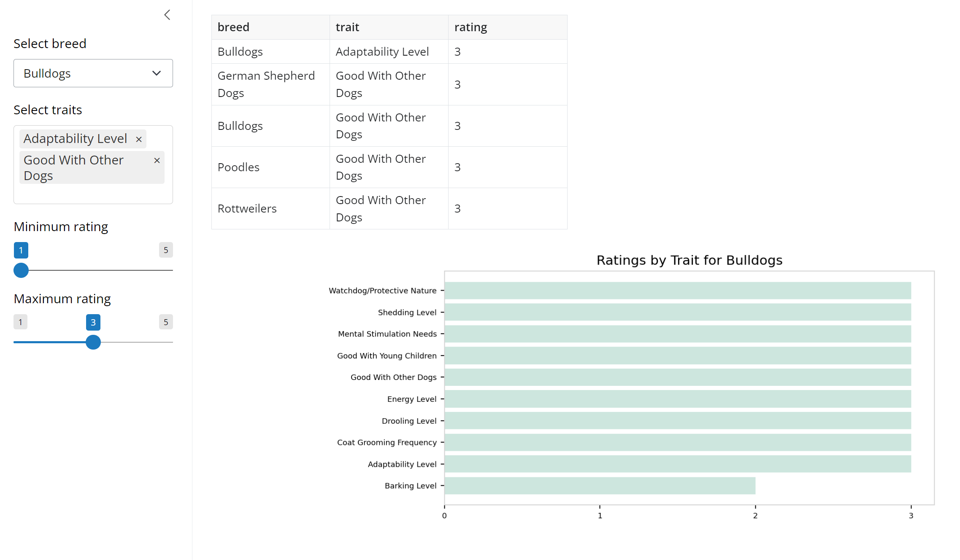Click the rating column header
Image resolution: width=960 pixels, height=560 pixels.
471,27
